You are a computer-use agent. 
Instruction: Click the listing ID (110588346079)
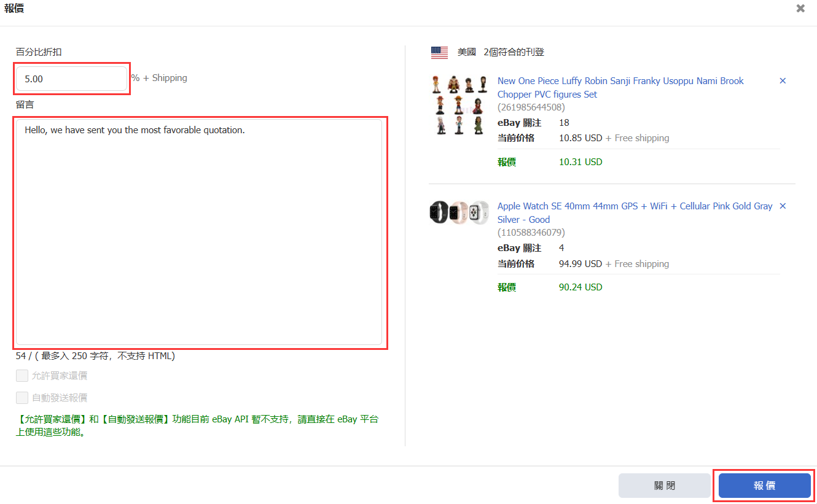point(531,233)
